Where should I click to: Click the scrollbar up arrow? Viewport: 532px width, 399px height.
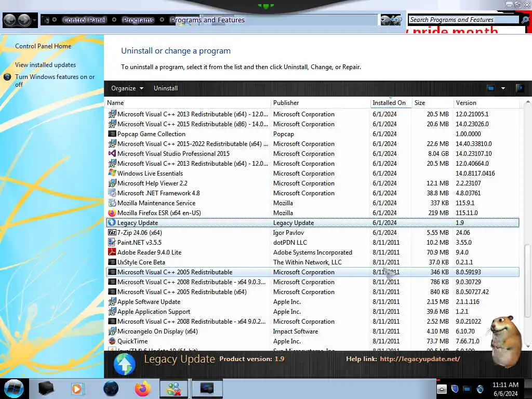(x=527, y=102)
